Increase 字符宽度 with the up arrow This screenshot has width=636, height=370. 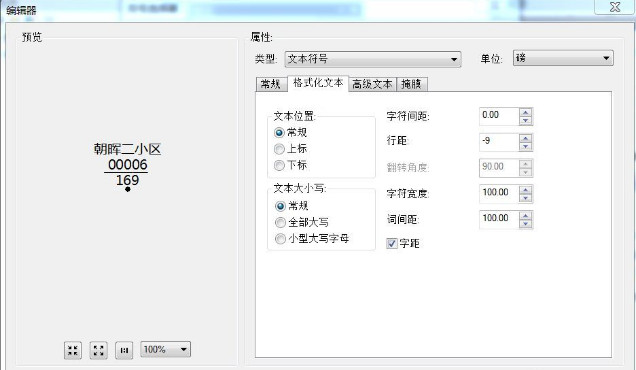point(526,190)
